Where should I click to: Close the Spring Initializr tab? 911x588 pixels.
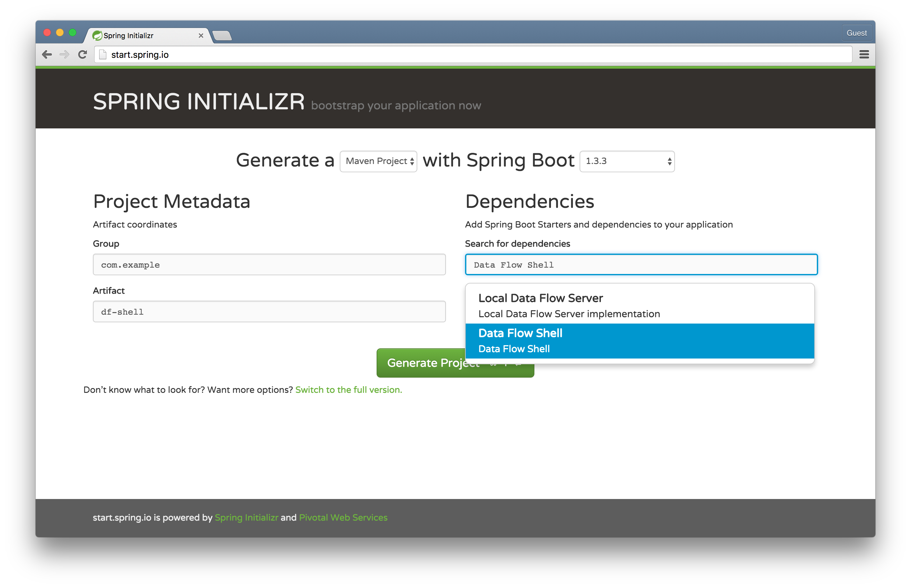201,36
